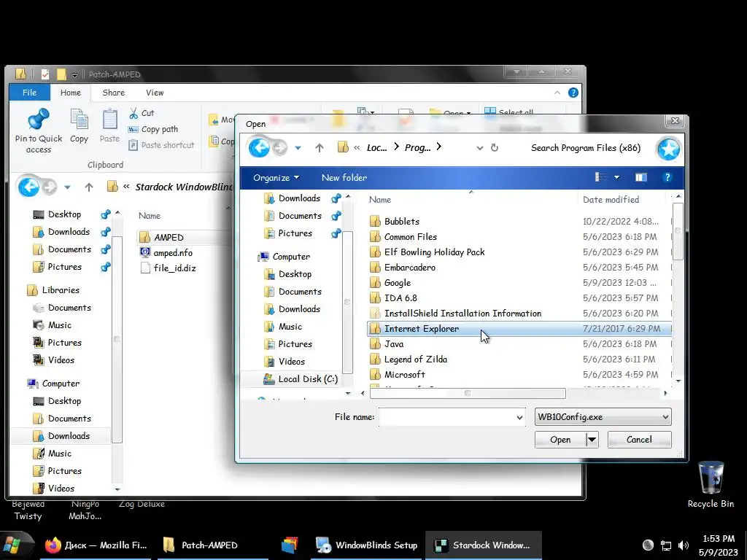Click the File name input field
This screenshot has width=747, height=560.
446,417
